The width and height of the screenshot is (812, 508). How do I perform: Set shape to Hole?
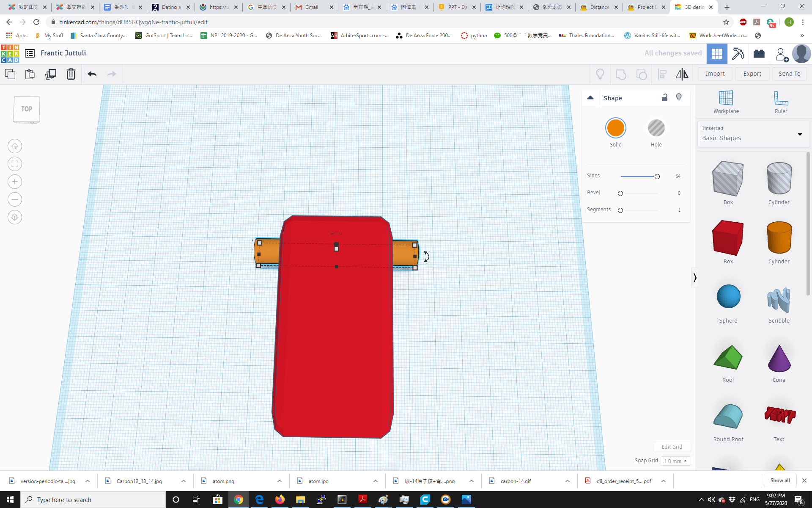(656, 128)
